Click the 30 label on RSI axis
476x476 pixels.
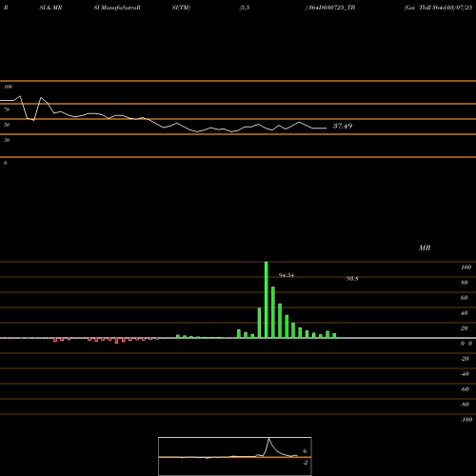click(x=7, y=140)
